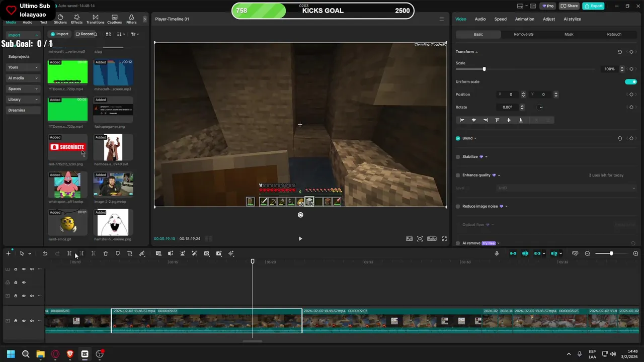Screen dimensions: 644x362
Task: Enable the Stabilize checkbox
Action: tap(458, 157)
